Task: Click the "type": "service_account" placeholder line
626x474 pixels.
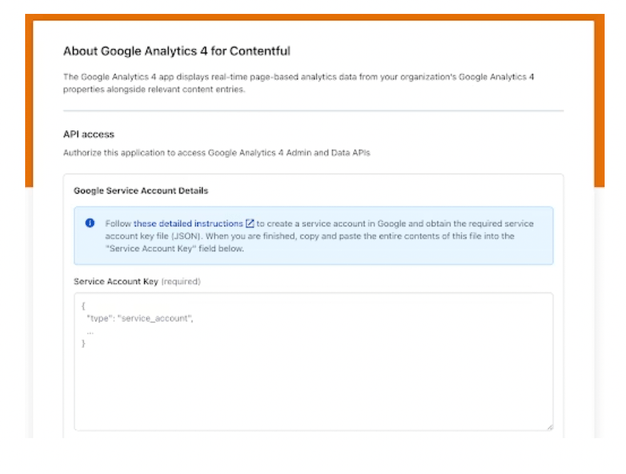Action: click(x=139, y=317)
